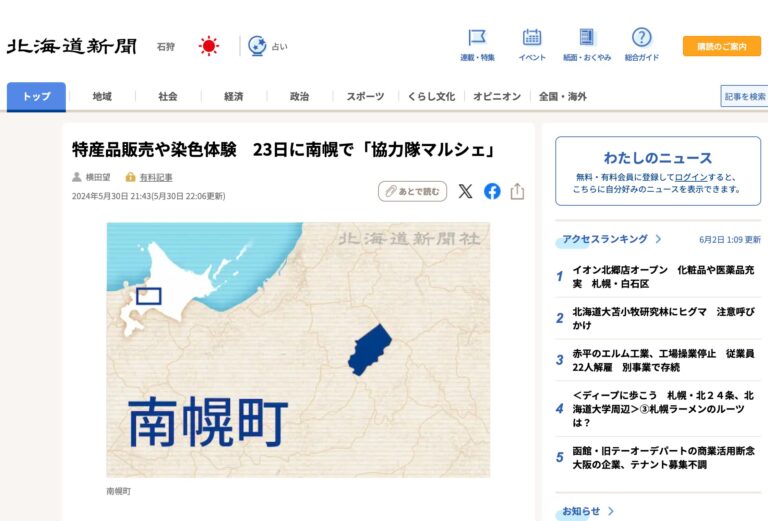Image resolution: width=768 pixels, height=521 pixels.
Task: Share the article on Facebook
Action: pyautogui.click(x=492, y=191)
